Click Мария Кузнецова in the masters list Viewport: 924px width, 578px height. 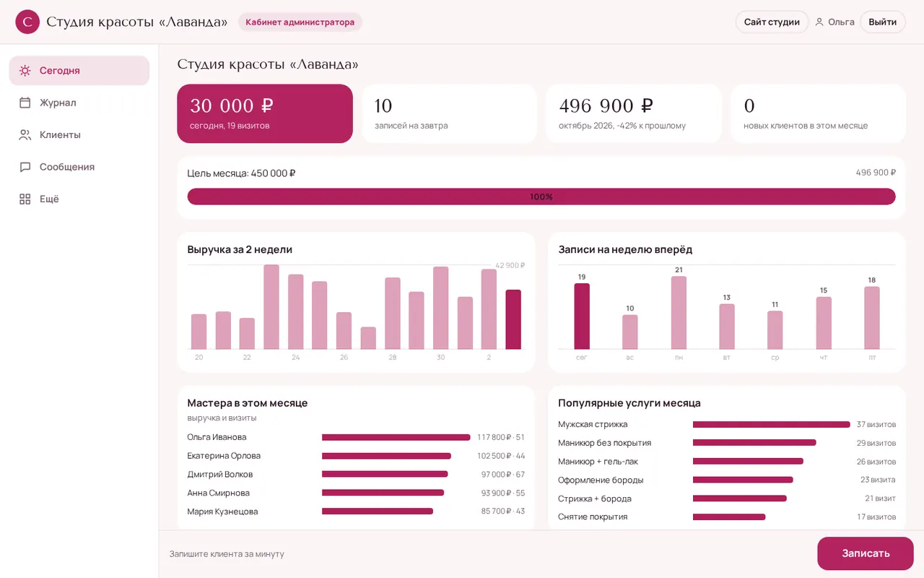point(356,512)
